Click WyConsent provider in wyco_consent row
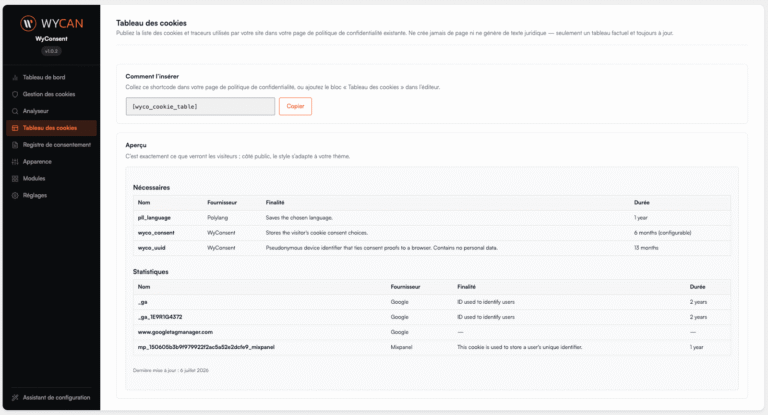768x415 pixels. point(221,233)
